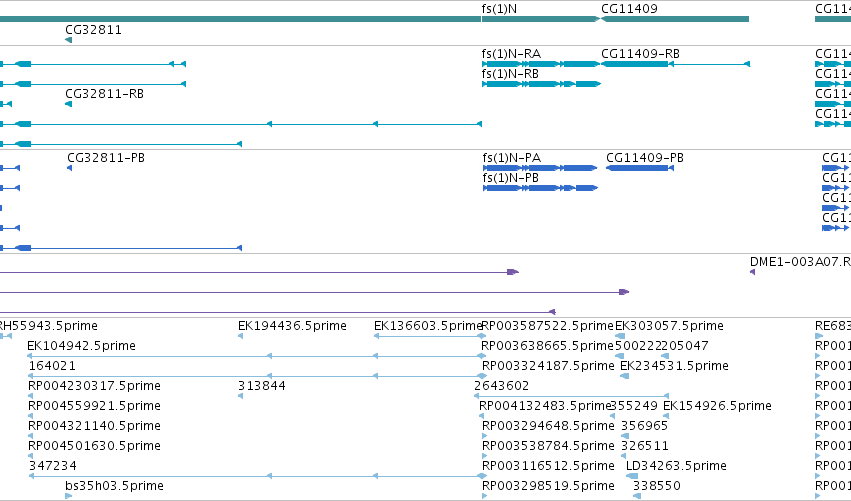Select the RP003298519.5prime label

click(x=548, y=486)
